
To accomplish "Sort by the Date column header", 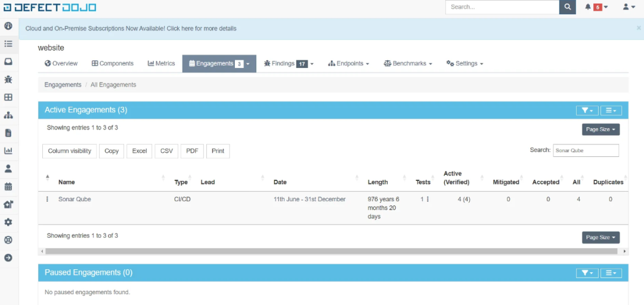I will tap(280, 182).
